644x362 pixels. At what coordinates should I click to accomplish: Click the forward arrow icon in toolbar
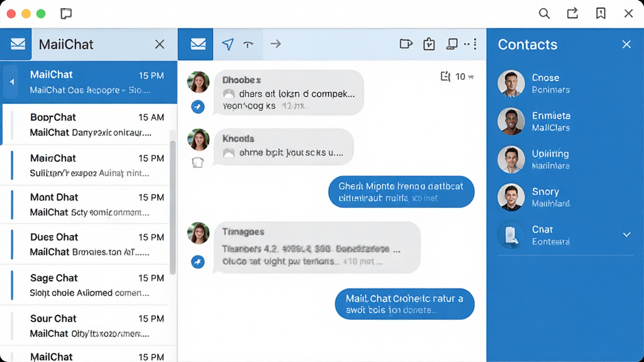coord(275,43)
